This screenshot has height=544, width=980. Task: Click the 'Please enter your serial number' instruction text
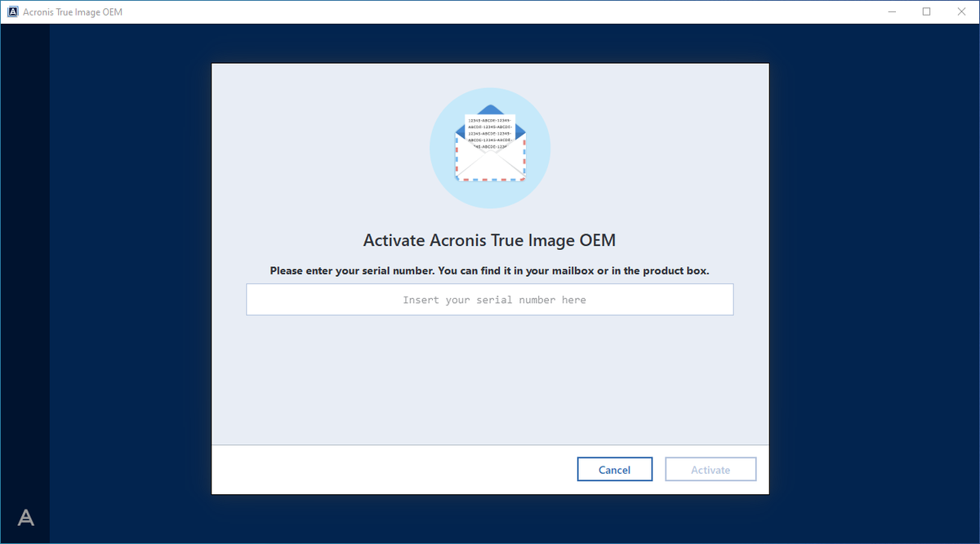[490, 270]
